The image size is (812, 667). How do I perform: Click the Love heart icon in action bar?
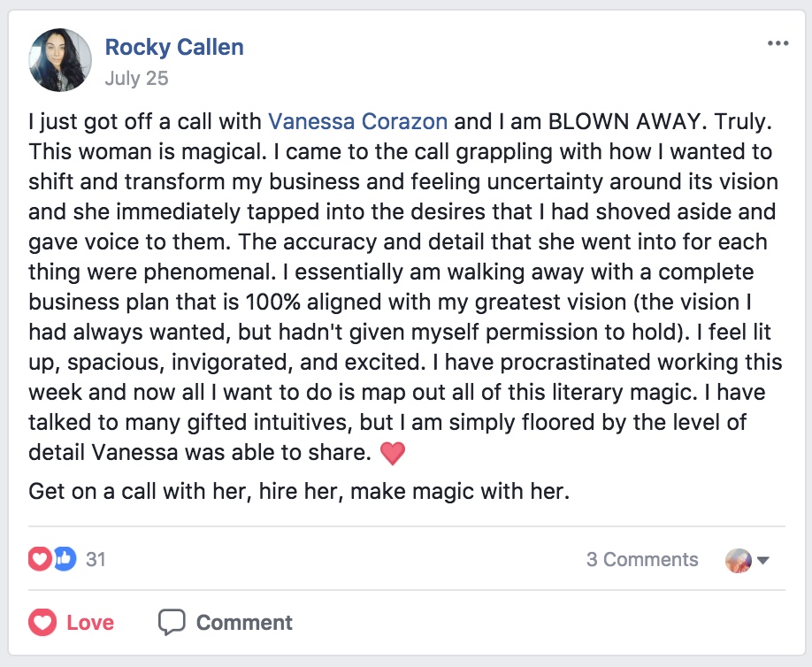pos(42,622)
